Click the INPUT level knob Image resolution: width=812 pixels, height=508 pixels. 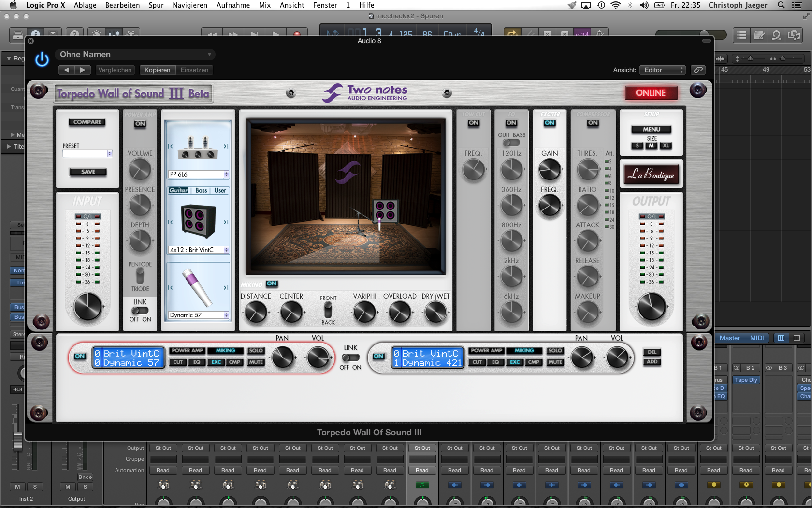click(x=88, y=307)
